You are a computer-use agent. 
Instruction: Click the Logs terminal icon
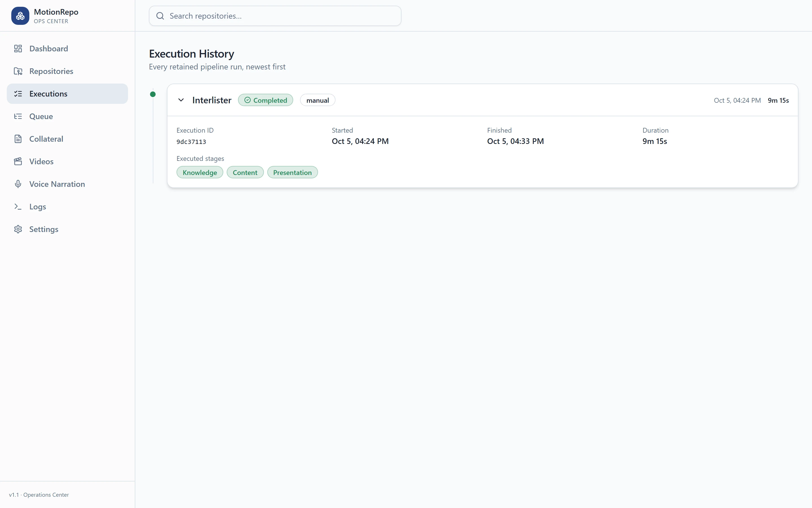point(18,207)
